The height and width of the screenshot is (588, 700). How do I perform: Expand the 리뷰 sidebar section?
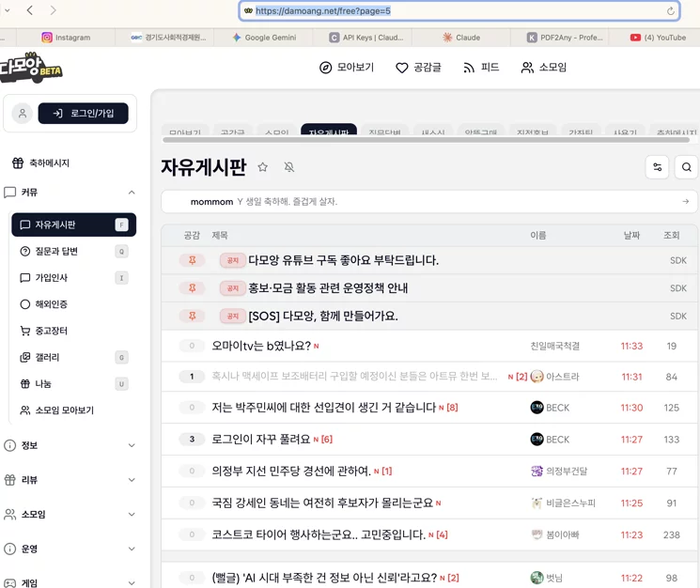(x=132, y=480)
